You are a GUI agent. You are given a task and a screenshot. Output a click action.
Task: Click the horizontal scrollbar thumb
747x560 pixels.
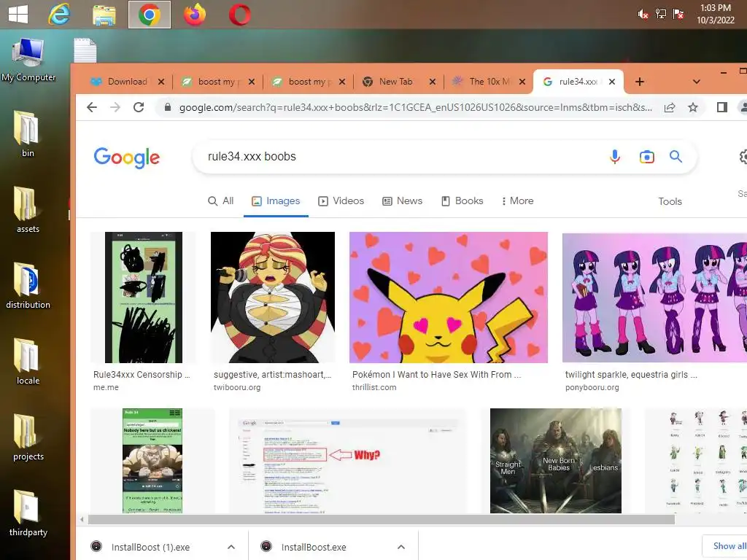pyautogui.click(x=381, y=519)
